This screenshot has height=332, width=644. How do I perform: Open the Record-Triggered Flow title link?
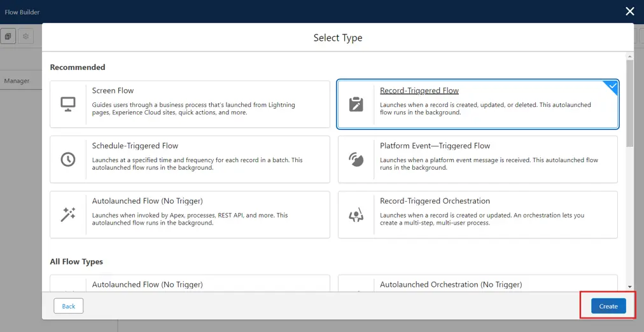(419, 91)
